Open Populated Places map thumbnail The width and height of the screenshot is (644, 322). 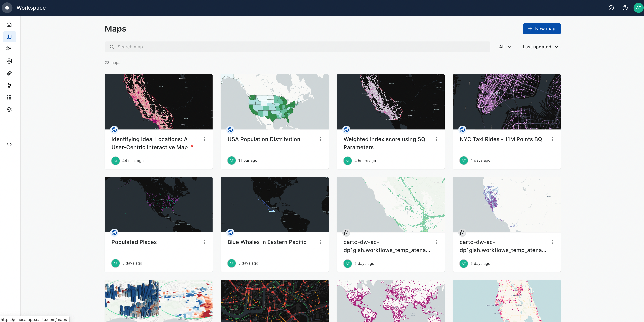(159, 205)
